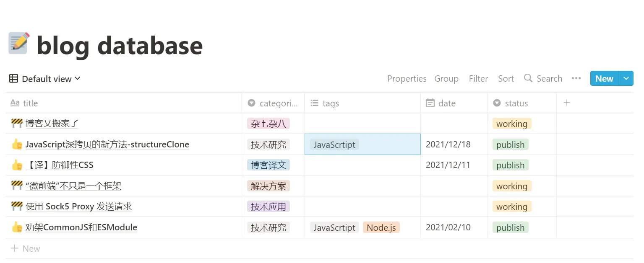Open the categories column header menu

click(273, 103)
